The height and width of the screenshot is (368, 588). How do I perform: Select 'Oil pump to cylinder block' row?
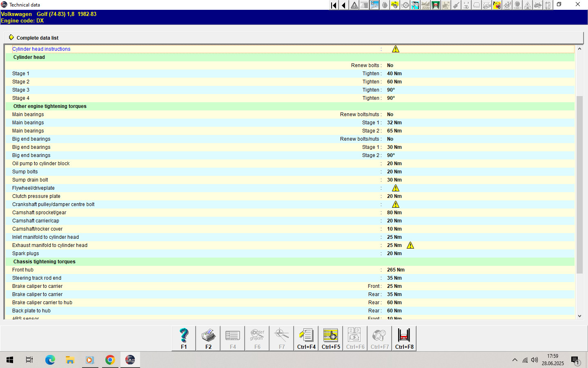click(290, 164)
